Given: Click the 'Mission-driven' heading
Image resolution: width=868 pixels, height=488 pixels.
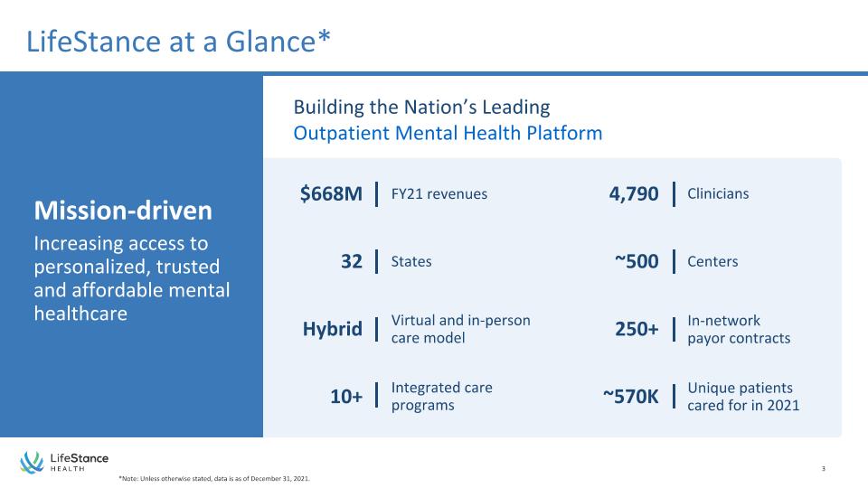Looking at the screenshot, I should pyautogui.click(x=123, y=211).
